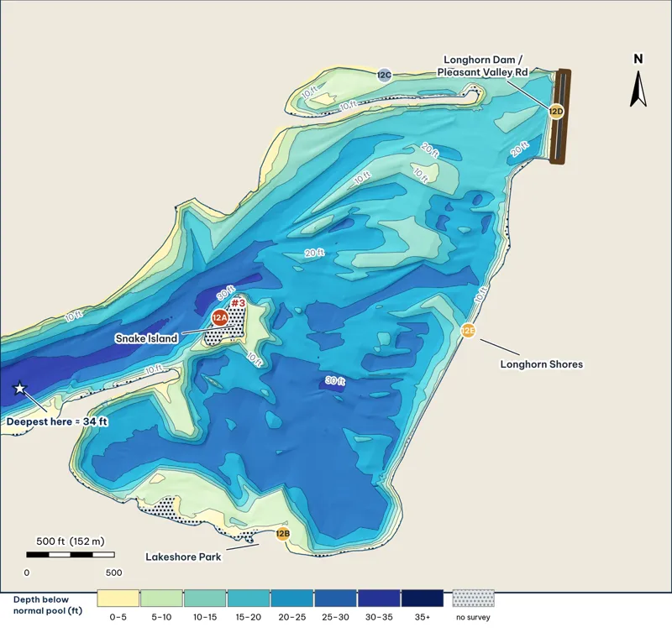Viewport: 672px width, 638px height.
Task: Click the 35+ ft legend swatch
Action: [423, 599]
